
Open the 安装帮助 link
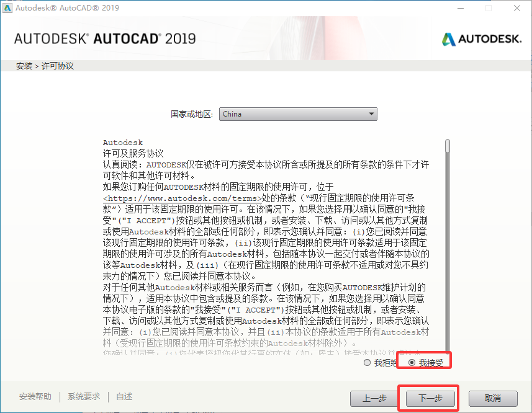35,397
